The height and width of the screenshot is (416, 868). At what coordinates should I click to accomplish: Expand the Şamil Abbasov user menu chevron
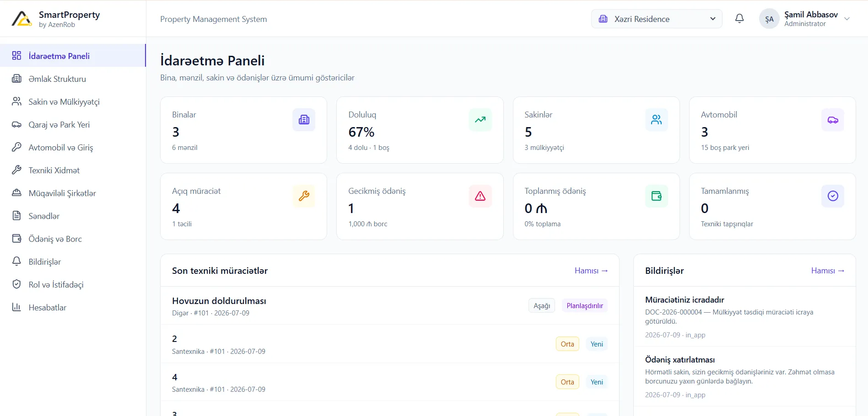(x=847, y=19)
